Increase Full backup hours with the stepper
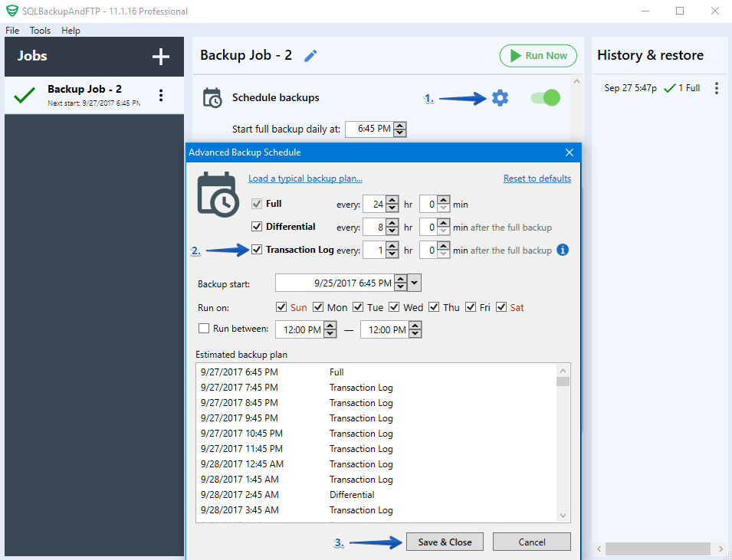Image resolution: width=732 pixels, height=560 pixels. [x=393, y=200]
